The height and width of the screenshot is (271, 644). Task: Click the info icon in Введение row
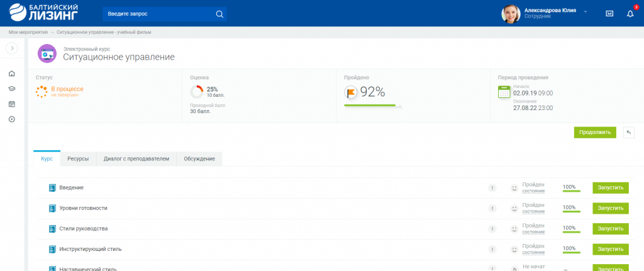coord(492,187)
